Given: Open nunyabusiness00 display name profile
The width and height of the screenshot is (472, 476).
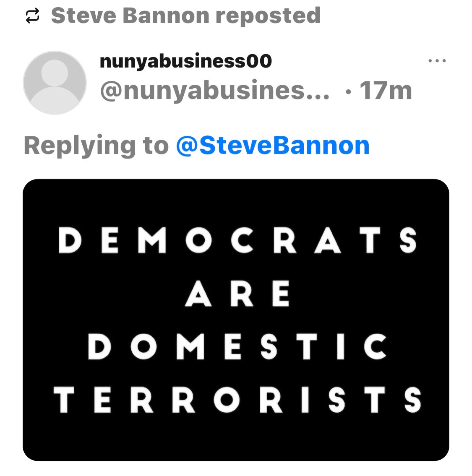Looking at the screenshot, I should pos(185,61).
